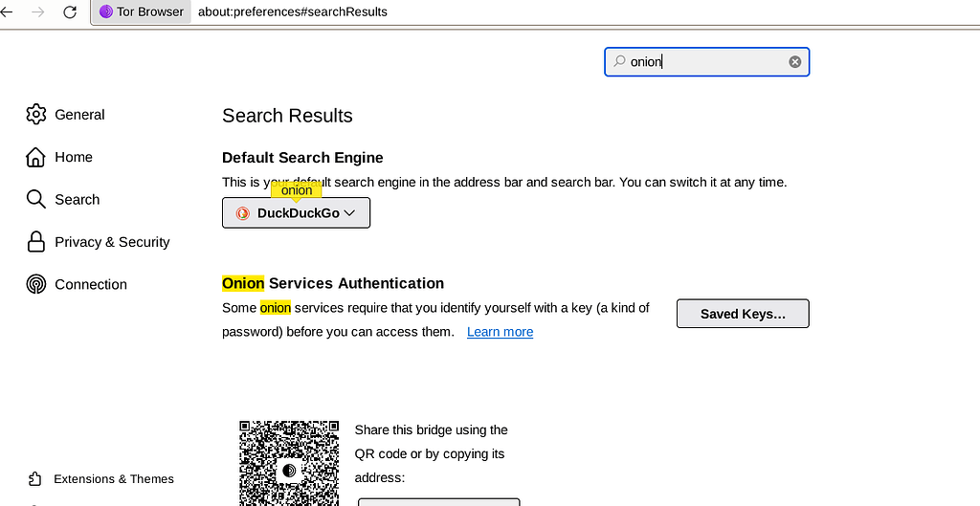Open the Search settings category
The image size is (980, 506).
[62, 199]
